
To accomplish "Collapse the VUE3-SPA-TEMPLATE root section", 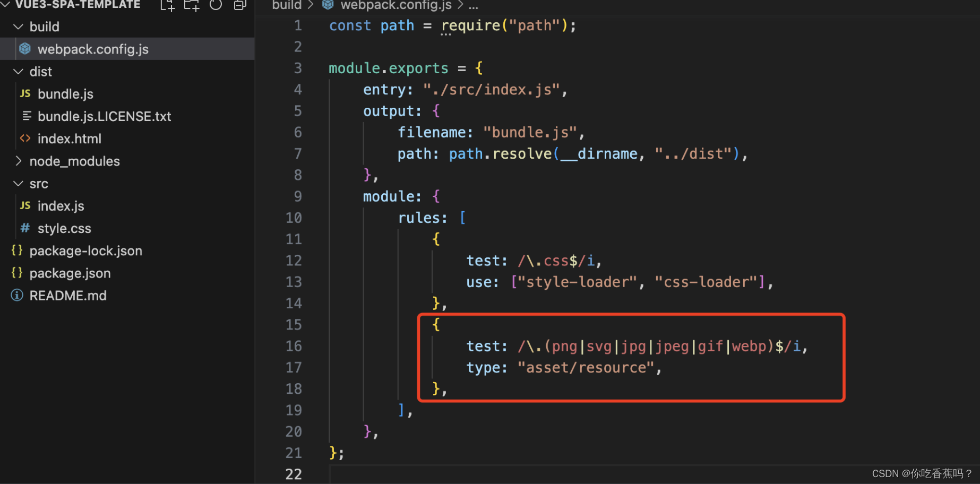I will point(5,4).
